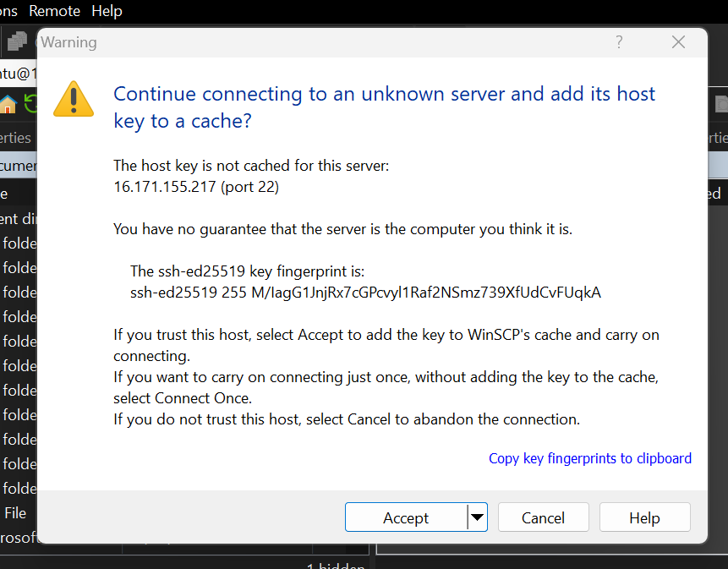Click the question mark help icon
Screen dimensions: 728x569
[x=619, y=42]
